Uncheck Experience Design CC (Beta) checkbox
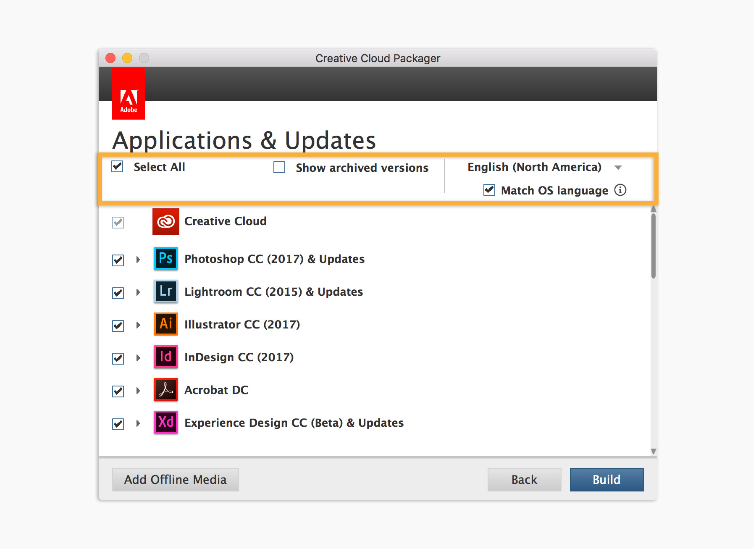The image size is (756, 549). point(118,424)
